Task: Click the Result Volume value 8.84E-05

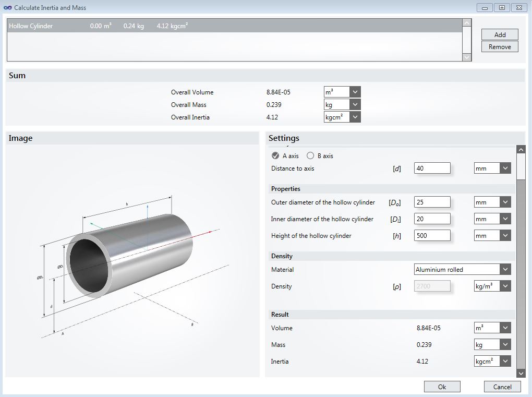Action: (429, 328)
